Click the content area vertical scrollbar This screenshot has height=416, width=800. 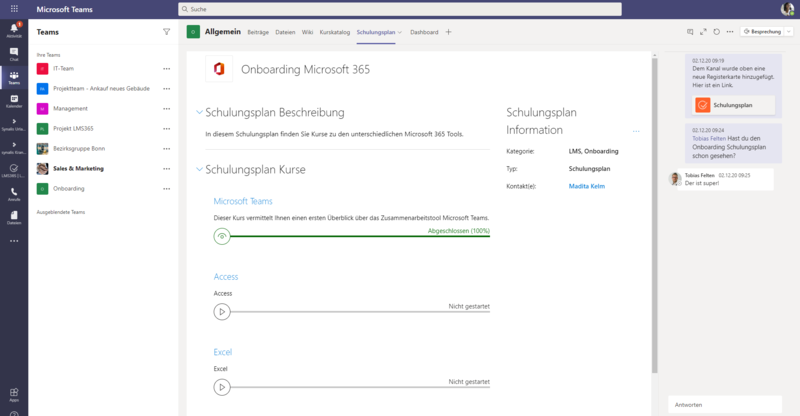tap(655, 215)
